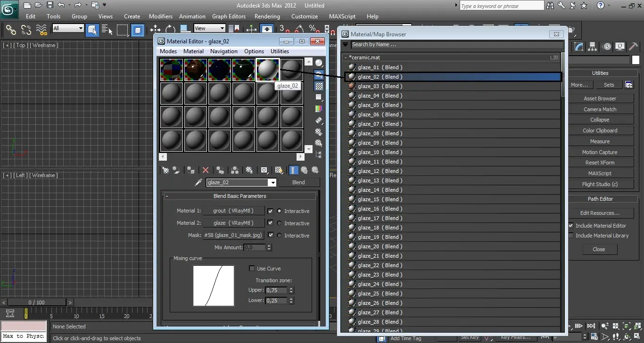Open the Material Editor Utilities menu

tap(280, 51)
